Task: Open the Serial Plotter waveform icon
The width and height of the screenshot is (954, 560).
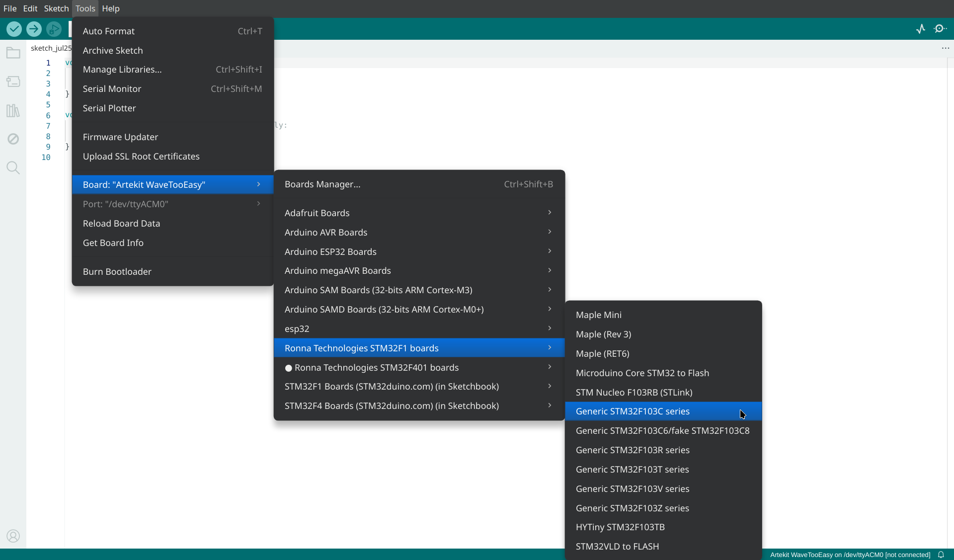Action: coord(921,29)
